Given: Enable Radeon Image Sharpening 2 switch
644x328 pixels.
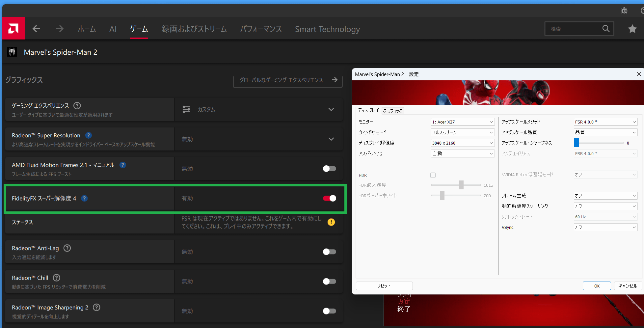Looking at the screenshot, I should [x=329, y=311].
